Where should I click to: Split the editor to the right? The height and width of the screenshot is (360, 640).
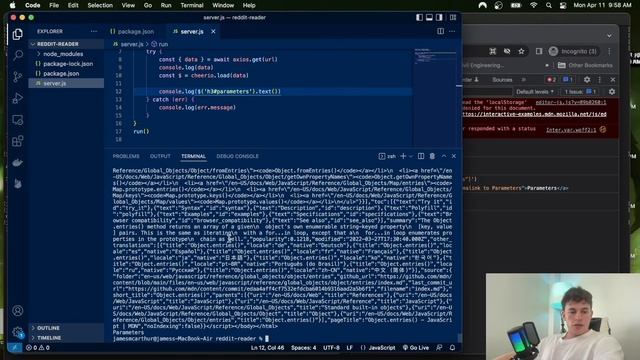440,31
